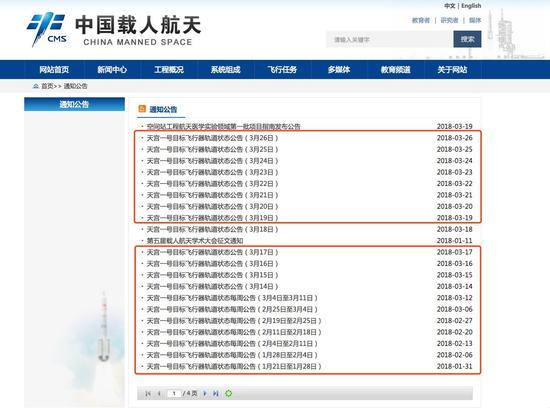This screenshot has height=408, width=550.
Task: Open 天宫一号 orbit notice for 3月25日
Action: pyautogui.click(x=212, y=149)
